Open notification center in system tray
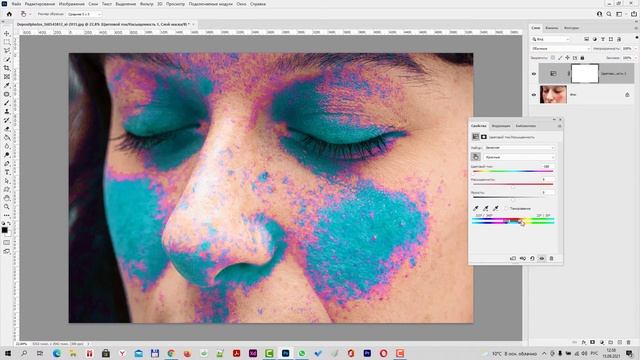 pyautogui.click(x=630, y=353)
